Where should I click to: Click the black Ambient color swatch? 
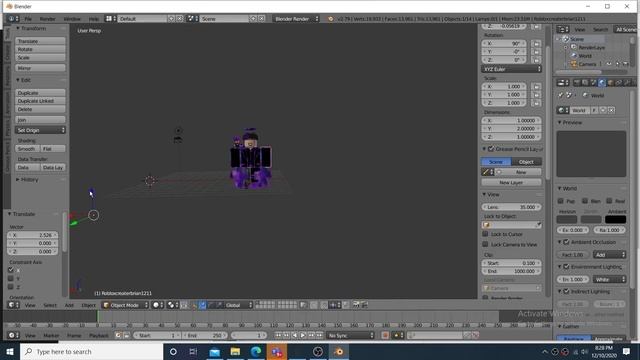616,220
